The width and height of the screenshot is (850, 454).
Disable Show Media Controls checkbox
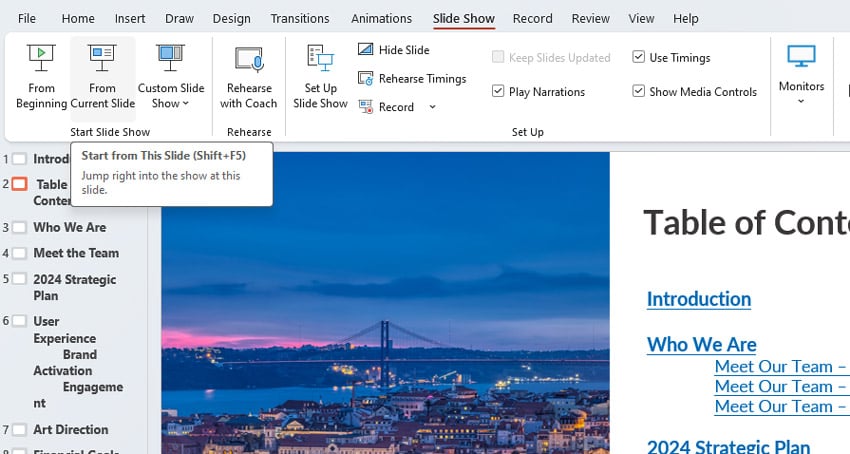(639, 92)
